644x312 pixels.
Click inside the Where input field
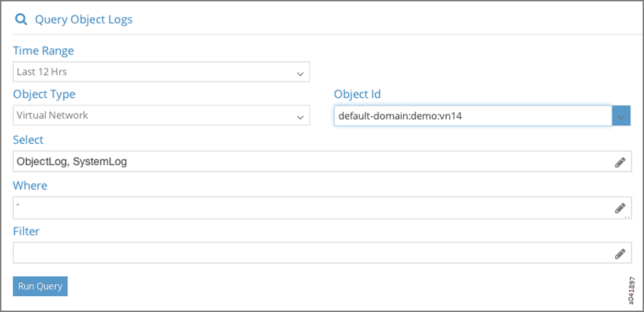(310, 207)
